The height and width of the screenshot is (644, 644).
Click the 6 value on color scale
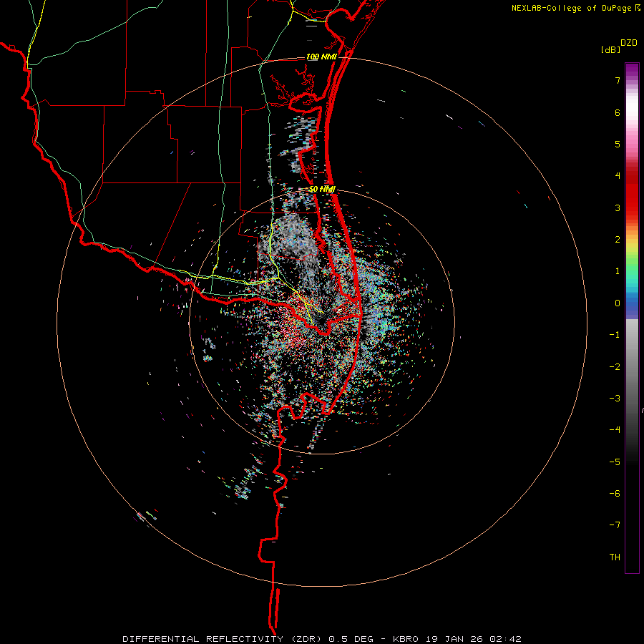(x=618, y=112)
